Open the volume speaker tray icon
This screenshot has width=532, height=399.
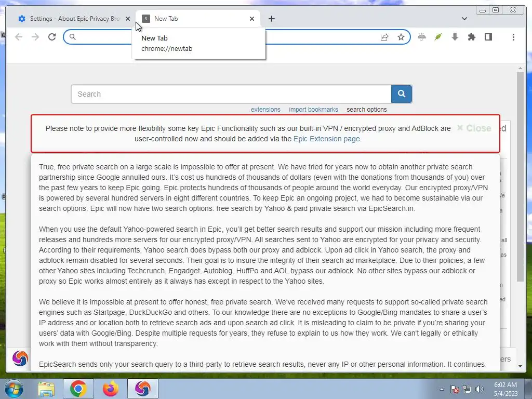point(480,389)
